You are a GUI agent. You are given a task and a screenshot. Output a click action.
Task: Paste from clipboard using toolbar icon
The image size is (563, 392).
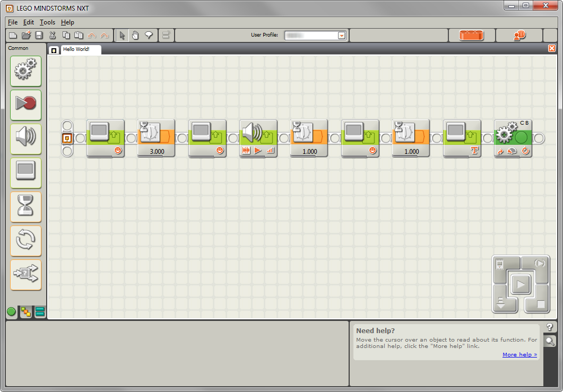pos(79,35)
